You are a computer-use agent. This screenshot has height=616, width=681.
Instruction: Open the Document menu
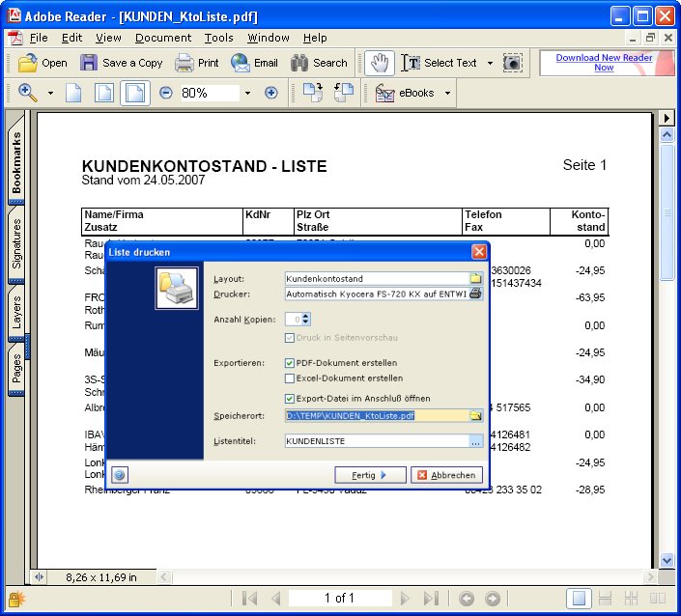coord(162,38)
